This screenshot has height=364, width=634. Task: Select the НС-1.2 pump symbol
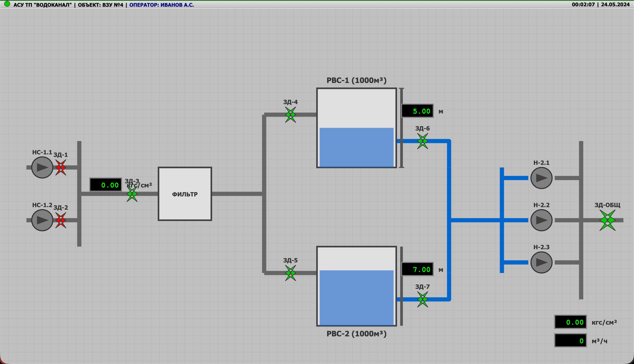pyautogui.click(x=42, y=220)
